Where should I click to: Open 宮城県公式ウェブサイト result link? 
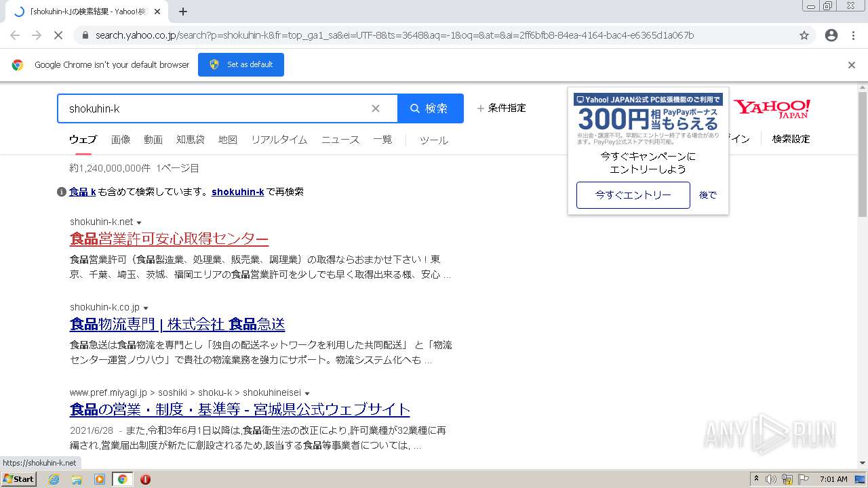[240, 409]
